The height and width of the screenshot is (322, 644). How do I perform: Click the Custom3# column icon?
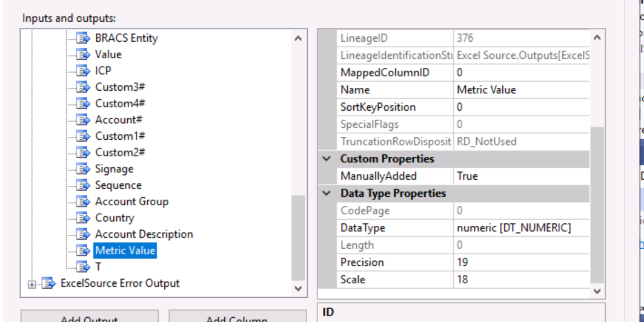pyautogui.click(x=84, y=87)
